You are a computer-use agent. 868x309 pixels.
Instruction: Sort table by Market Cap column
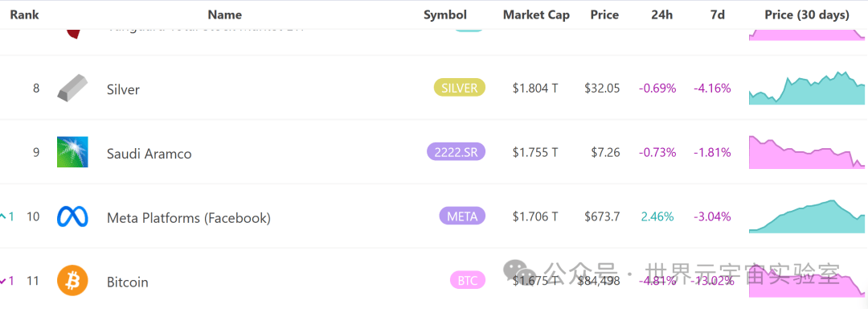point(536,15)
